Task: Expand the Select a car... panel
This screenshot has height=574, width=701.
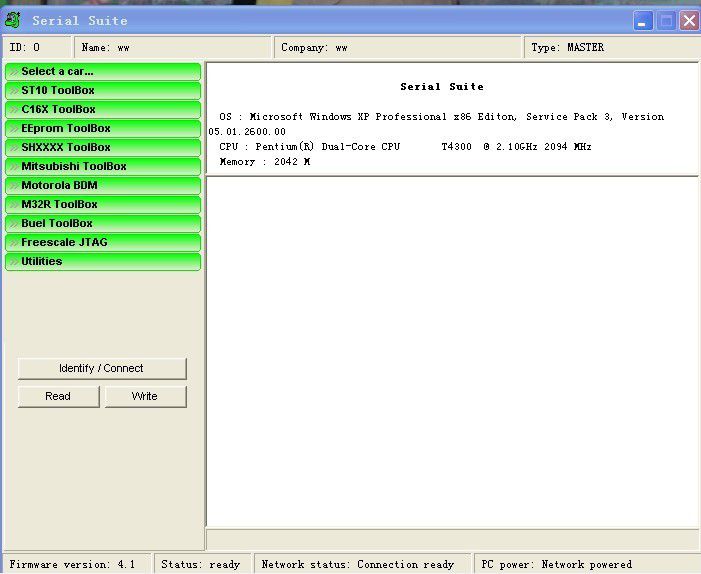Action: point(103,71)
